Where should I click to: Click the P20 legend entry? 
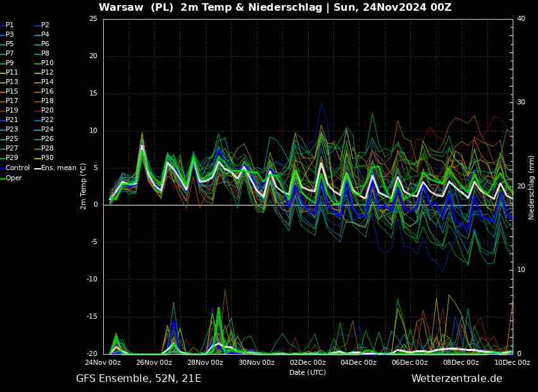point(44,111)
